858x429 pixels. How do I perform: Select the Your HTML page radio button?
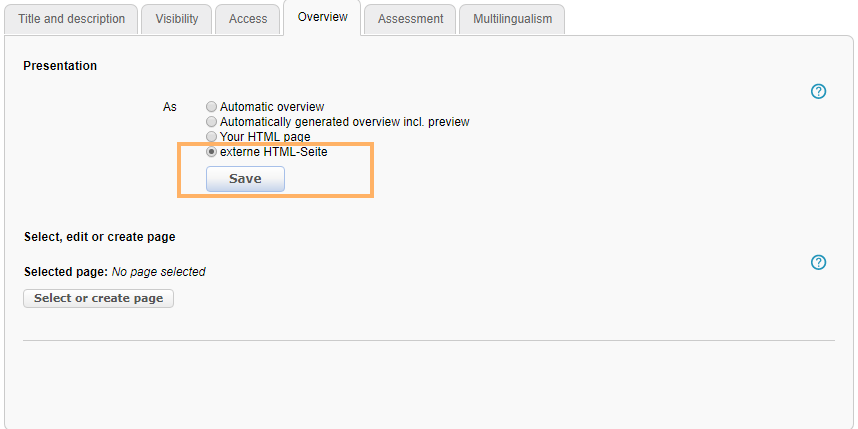[211, 137]
